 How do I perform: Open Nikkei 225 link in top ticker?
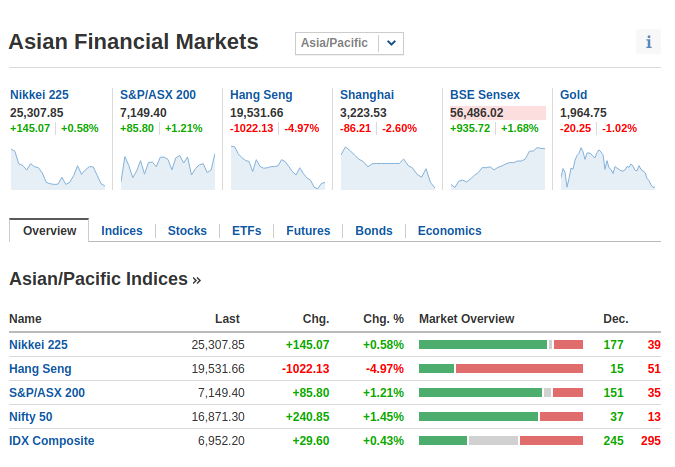[39, 95]
